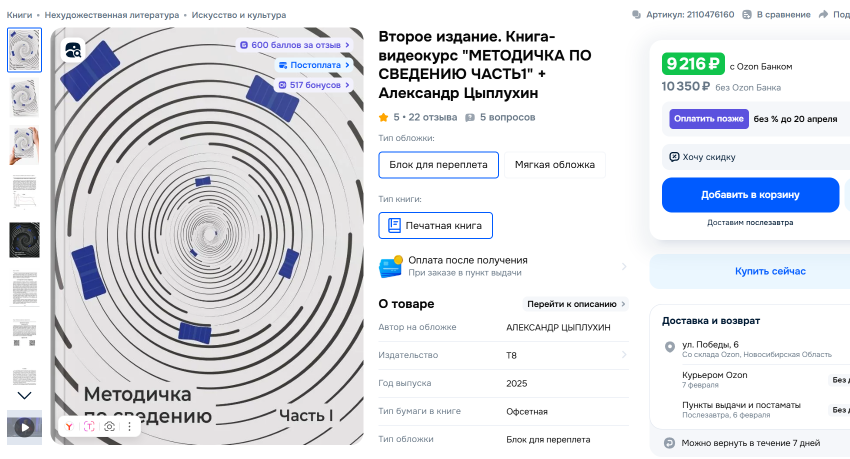
Task: Open the three-dot menu on image toolbar
Action: pos(127,427)
